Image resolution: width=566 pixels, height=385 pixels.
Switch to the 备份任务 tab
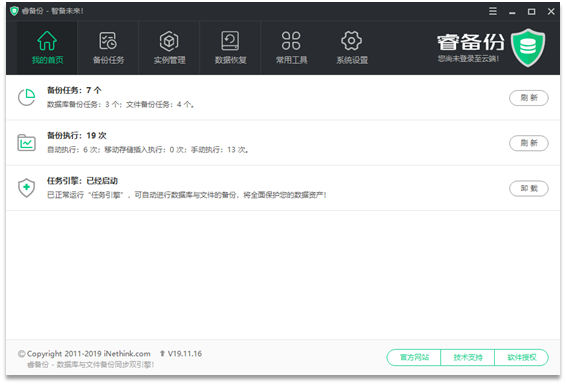coord(108,48)
